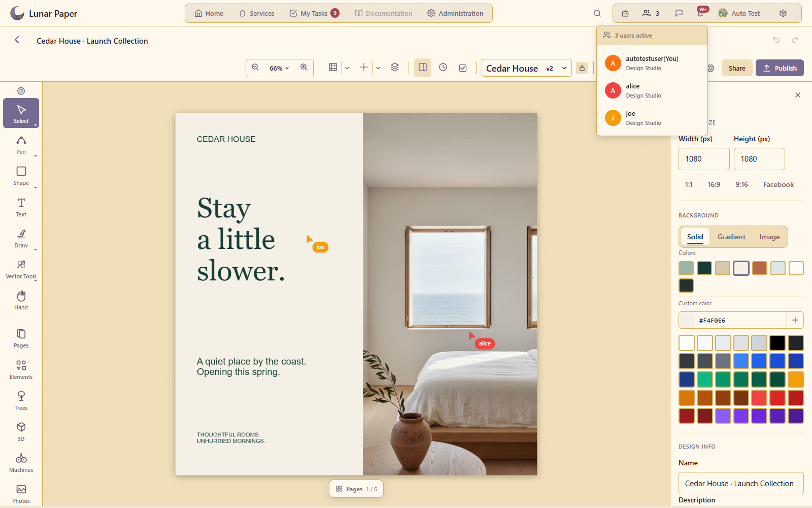Activate the Text tool

21,207
